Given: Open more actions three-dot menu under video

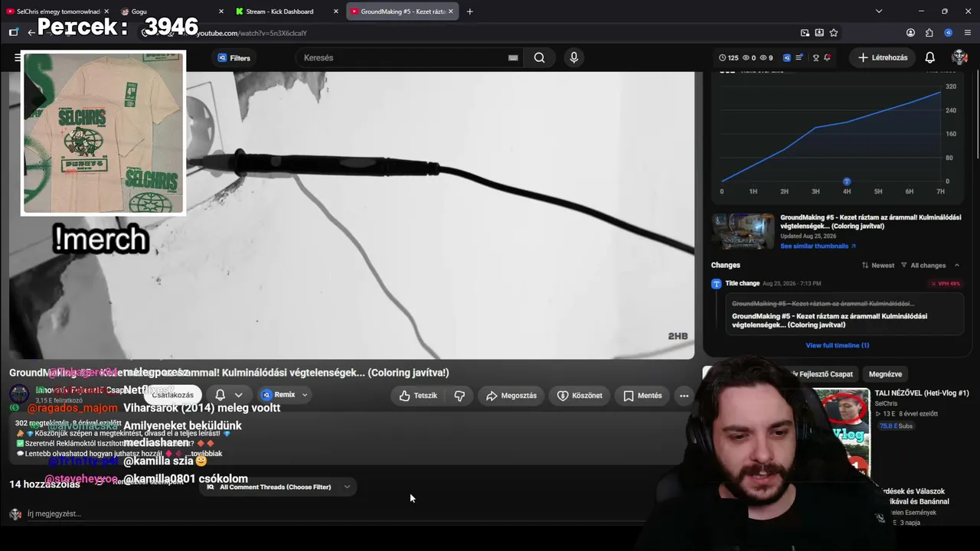Looking at the screenshot, I should pos(684,396).
